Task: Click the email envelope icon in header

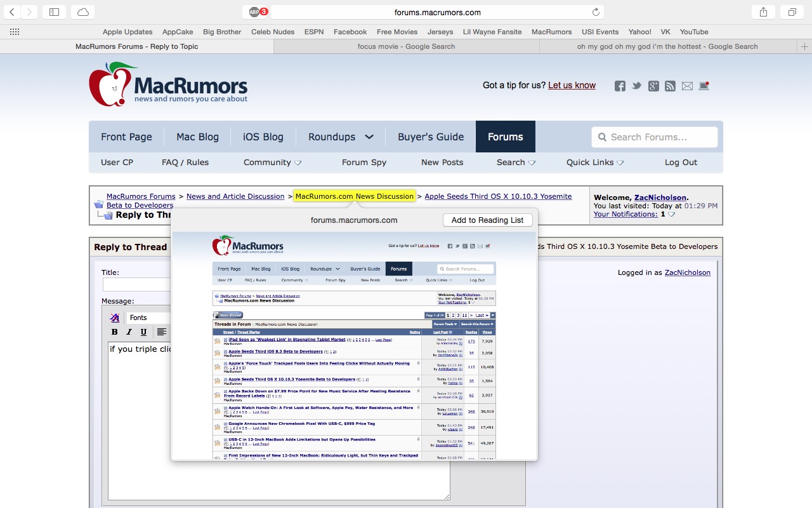Action: [687, 86]
